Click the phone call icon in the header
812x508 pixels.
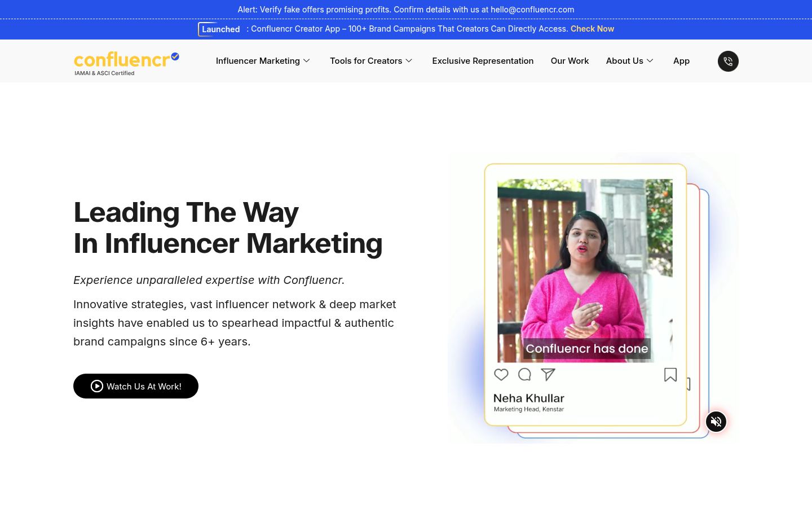[x=728, y=61]
